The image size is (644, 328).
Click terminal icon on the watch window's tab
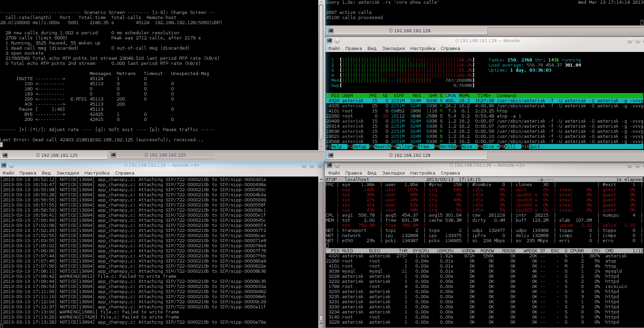click(x=330, y=31)
